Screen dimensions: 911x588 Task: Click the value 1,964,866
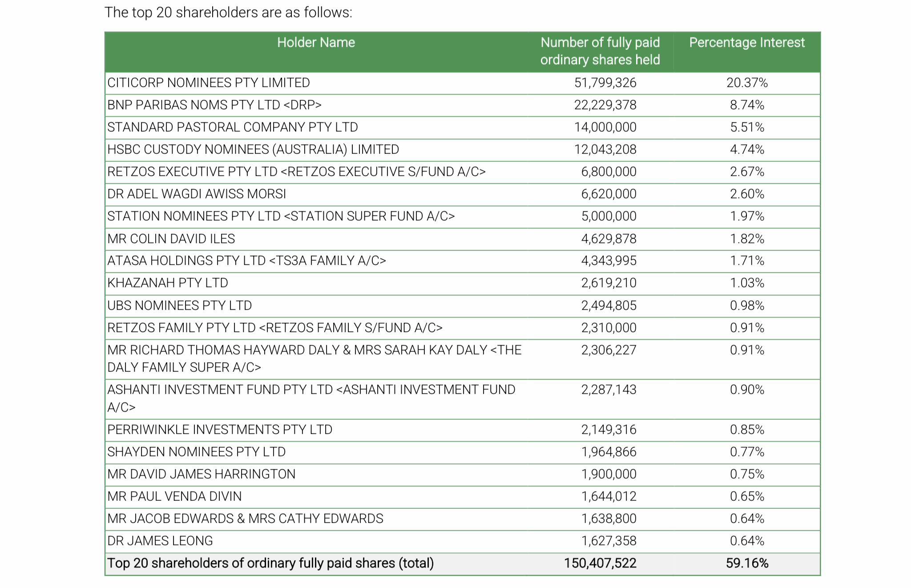(x=609, y=452)
